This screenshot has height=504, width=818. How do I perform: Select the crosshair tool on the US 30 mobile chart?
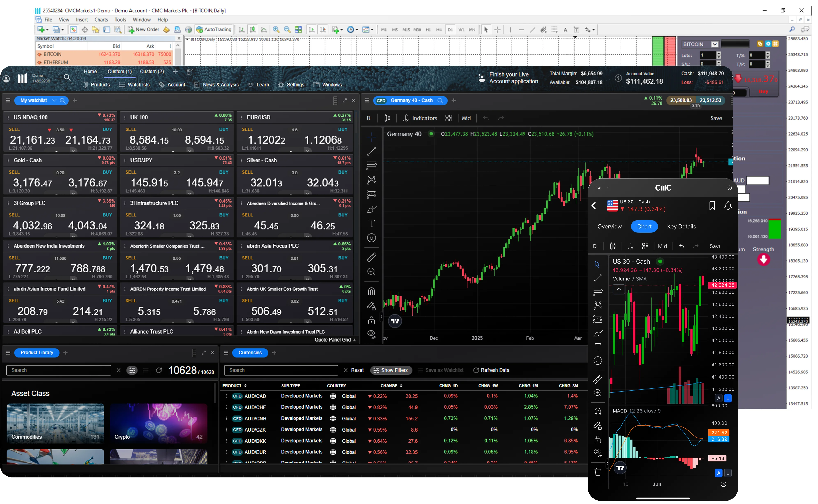[598, 264]
